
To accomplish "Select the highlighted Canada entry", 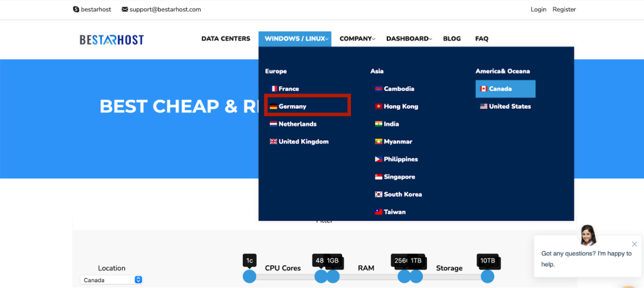I will [x=506, y=89].
